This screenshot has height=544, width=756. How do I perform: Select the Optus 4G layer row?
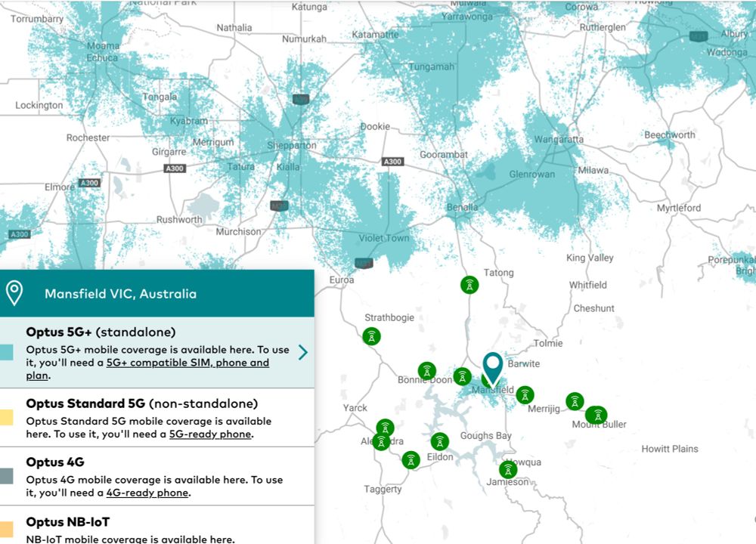click(x=157, y=476)
